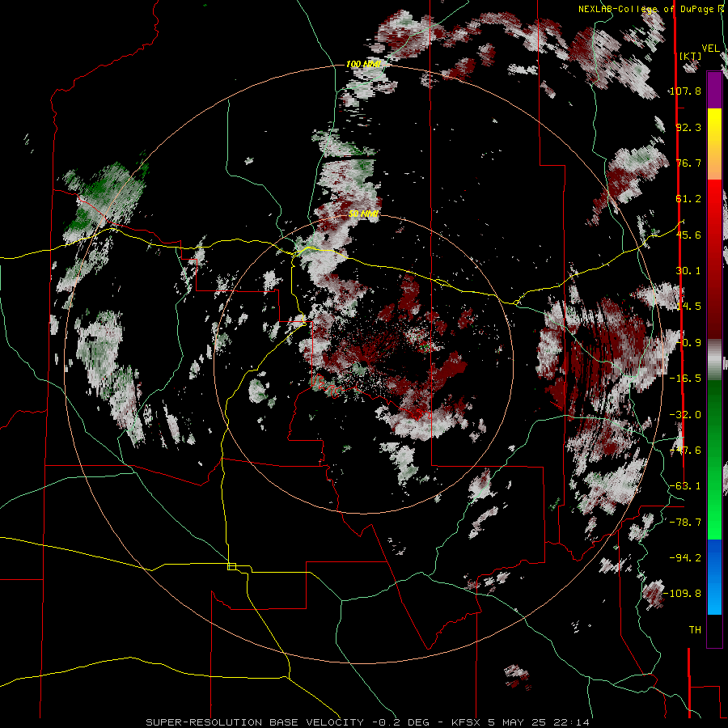Select the -63.1 value on velocity scale
Image resolution: width=728 pixels, height=728 pixels.
[685, 486]
